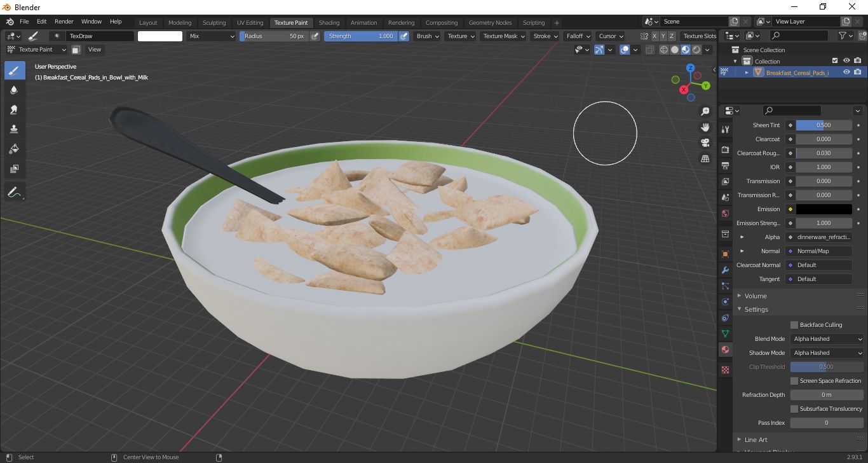
Task: Select the Draw brush tool
Action: coord(15,70)
